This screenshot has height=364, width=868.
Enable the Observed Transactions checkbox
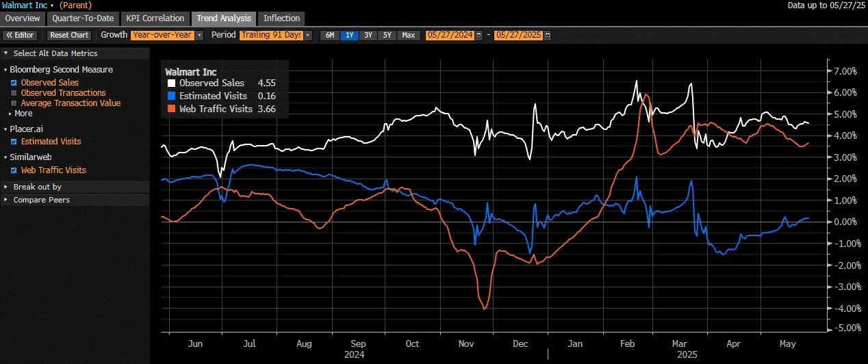pos(14,93)
